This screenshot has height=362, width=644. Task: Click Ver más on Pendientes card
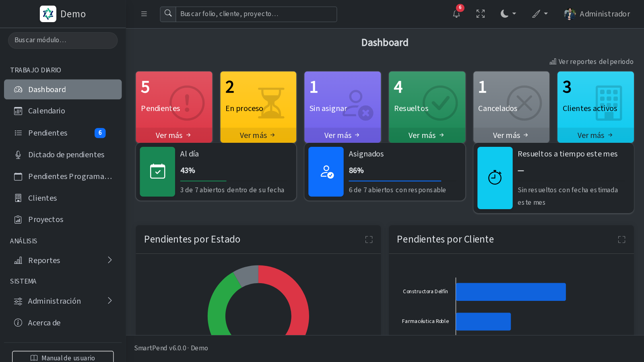point(174,135)
